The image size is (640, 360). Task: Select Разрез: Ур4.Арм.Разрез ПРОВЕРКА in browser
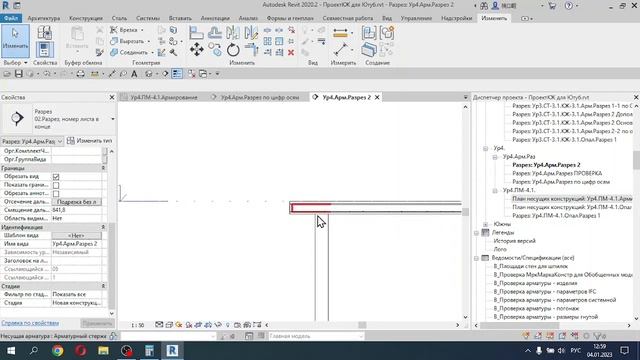557,173
